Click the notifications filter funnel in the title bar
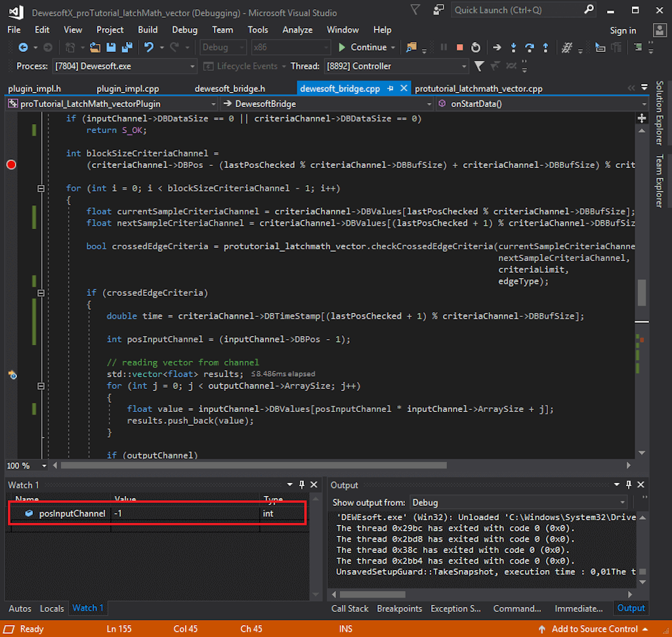 [x=415, y=9]
